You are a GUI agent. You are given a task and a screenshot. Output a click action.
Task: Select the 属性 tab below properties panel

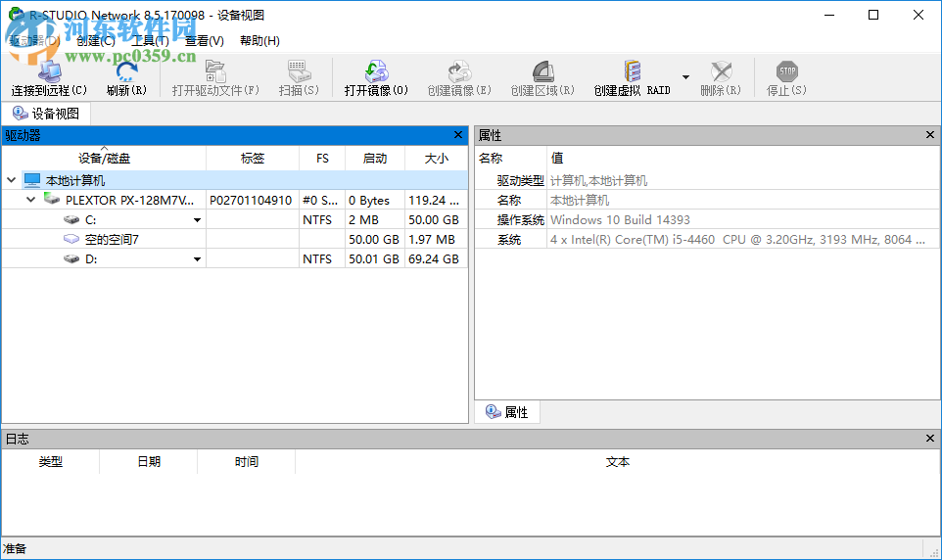pyautogui.click(x=507, y=412)
